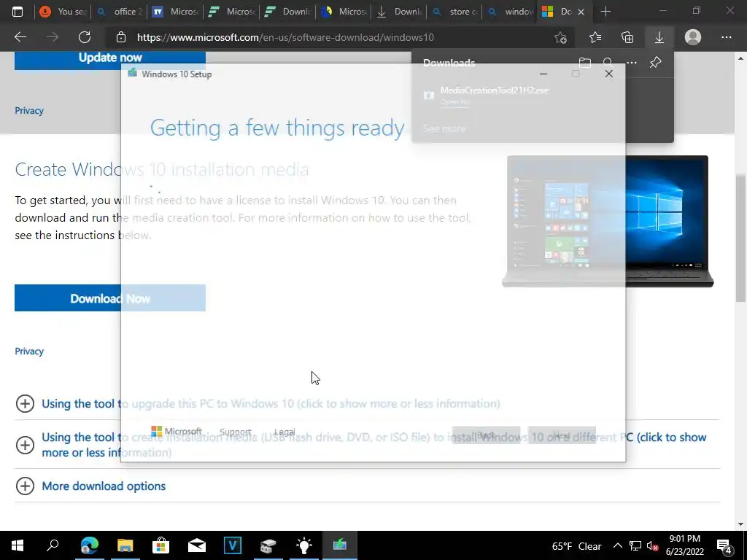The height and width of the screenshot is (560, 747).
Task: Open tab actions menu icon
Action: click(x=18, y=12)
